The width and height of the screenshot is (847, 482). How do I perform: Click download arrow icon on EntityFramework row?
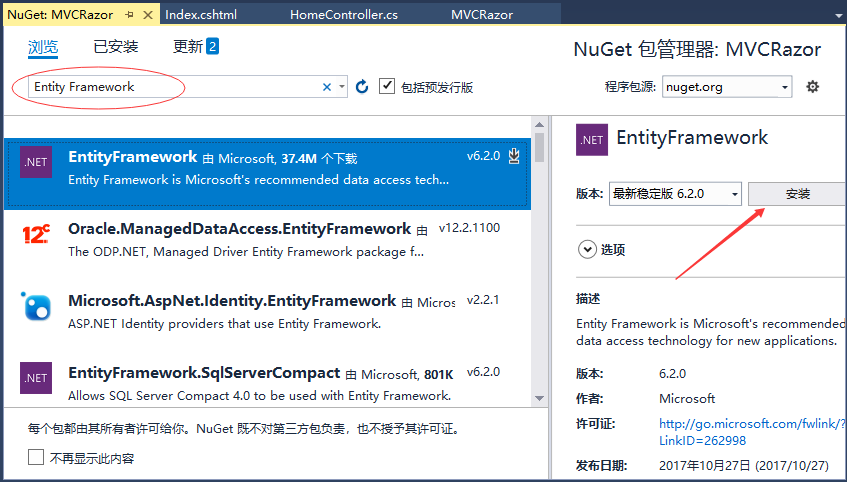[514, 156]
